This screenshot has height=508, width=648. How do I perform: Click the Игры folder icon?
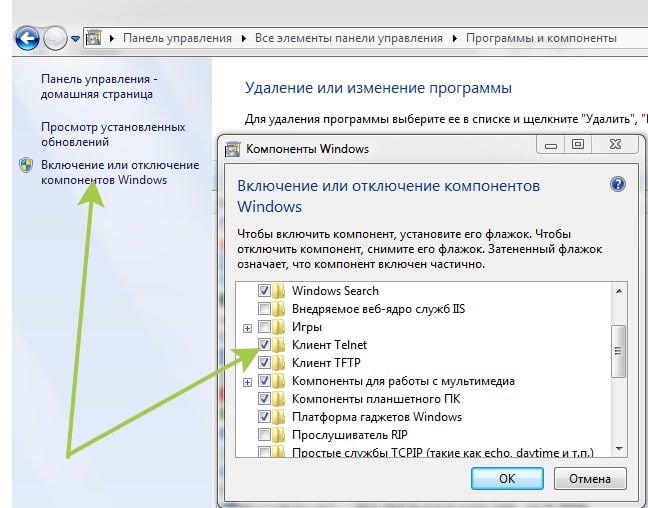point(279,327)
